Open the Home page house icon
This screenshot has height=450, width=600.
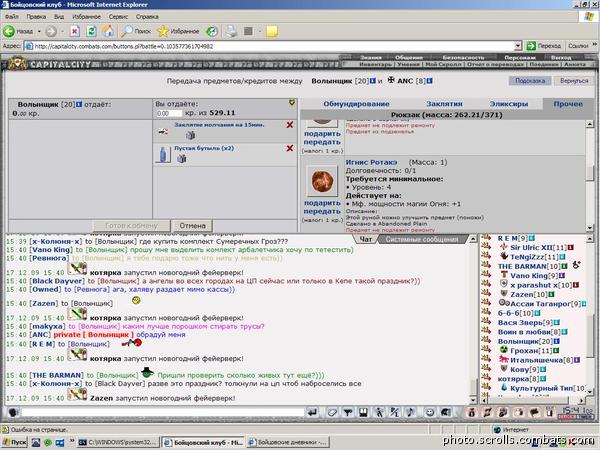point(108,31)
